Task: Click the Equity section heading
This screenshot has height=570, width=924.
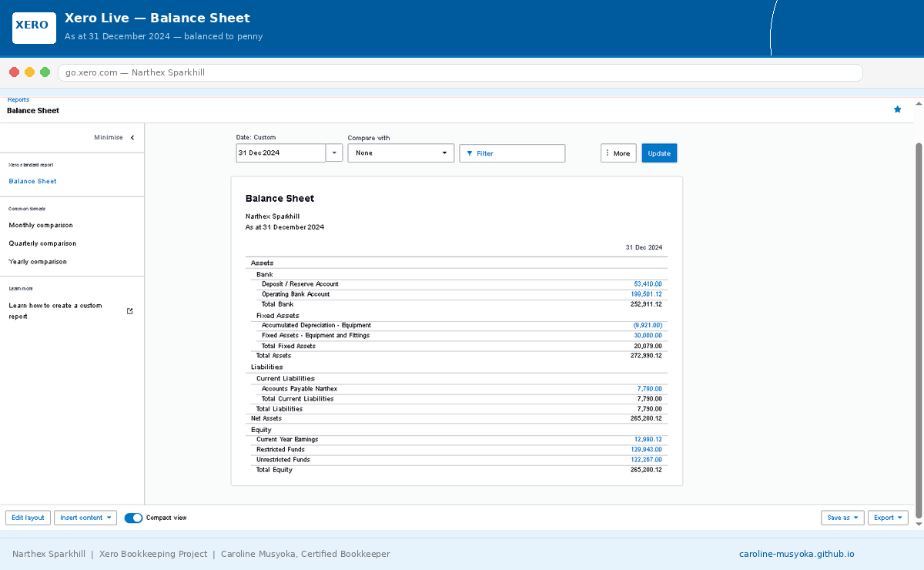Action: [x=261, y=430]
